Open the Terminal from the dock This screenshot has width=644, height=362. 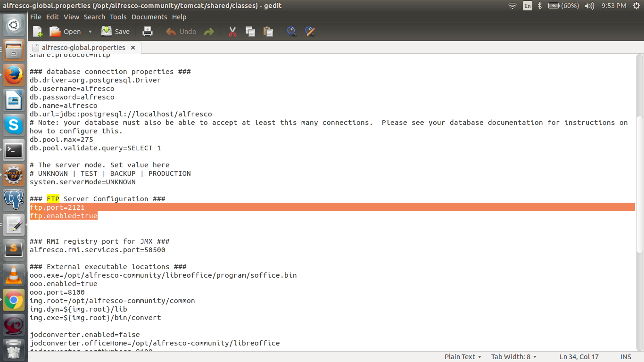14,150
